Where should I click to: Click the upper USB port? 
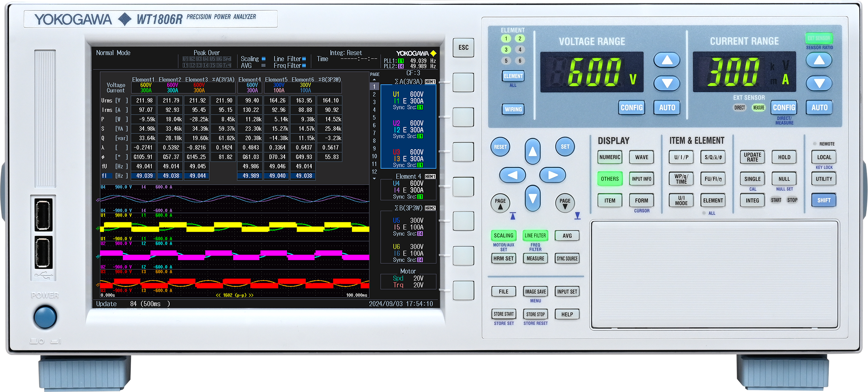[x=43, y=215]
